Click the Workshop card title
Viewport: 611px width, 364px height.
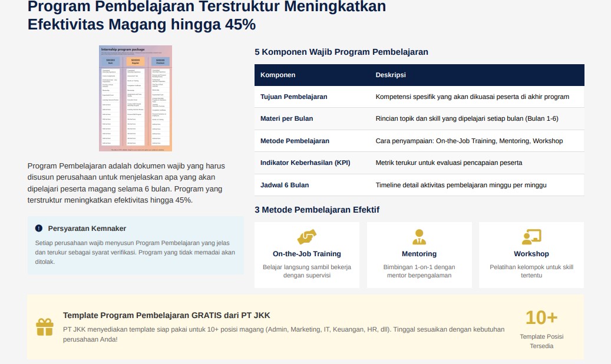click(x=531, y=254)
